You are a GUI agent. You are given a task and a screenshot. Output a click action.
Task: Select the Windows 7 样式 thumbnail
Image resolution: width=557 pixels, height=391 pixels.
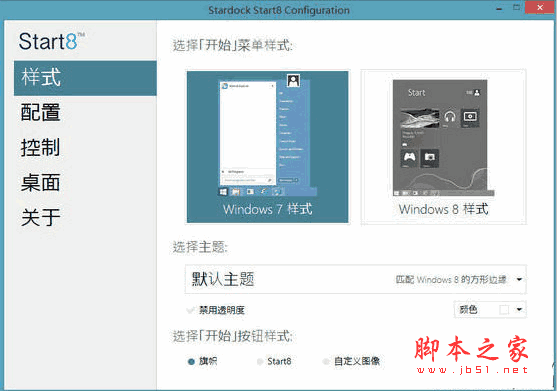tap(267, 147)
